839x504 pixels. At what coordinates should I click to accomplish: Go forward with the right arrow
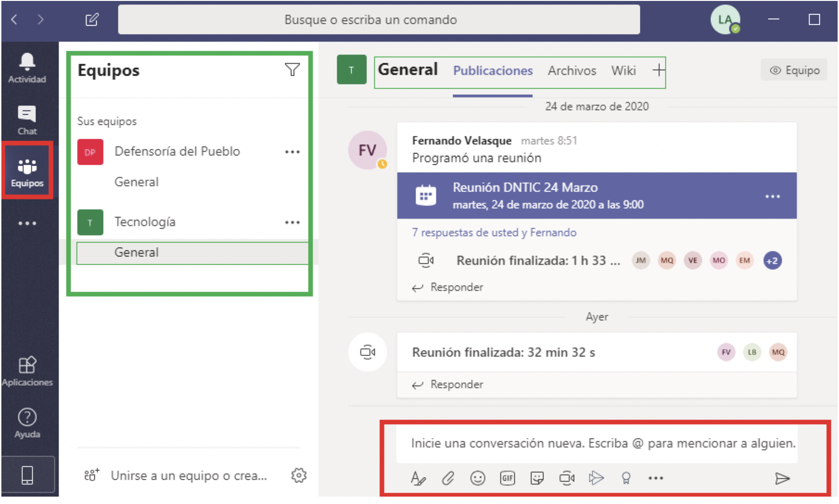(41, 19)
